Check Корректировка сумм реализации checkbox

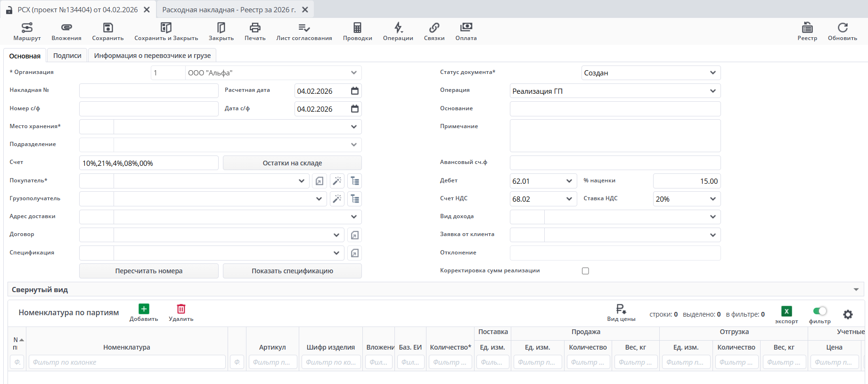(x=585, y=271)
